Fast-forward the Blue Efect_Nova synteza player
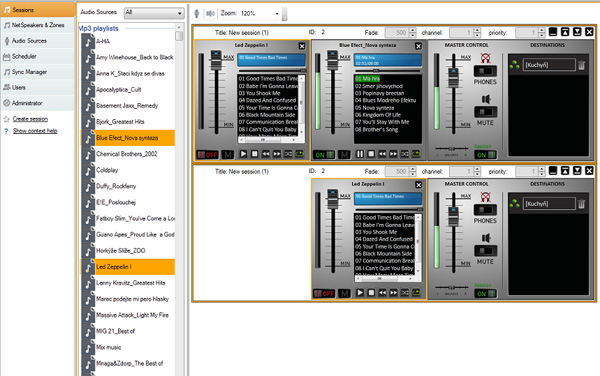Screen dimensions: 600x376 pyautogui.click(x=393, y=154)
